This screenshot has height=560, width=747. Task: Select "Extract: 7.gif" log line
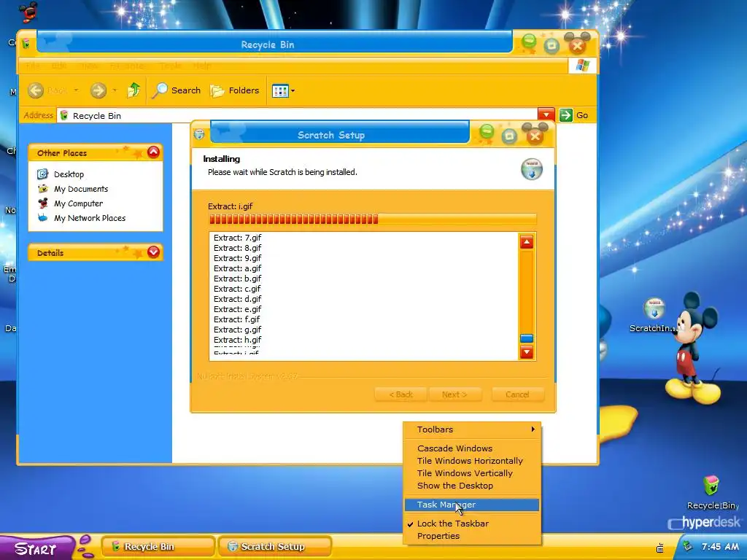tap(237, 238)
